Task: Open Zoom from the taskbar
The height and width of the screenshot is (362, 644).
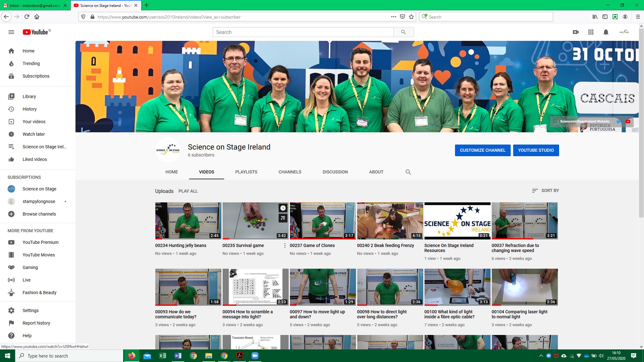Action: click(255, 356)
